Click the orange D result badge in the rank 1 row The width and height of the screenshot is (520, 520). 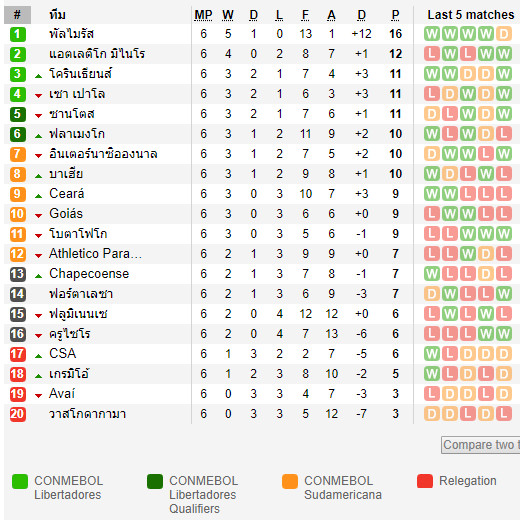[x=504, y=34]
